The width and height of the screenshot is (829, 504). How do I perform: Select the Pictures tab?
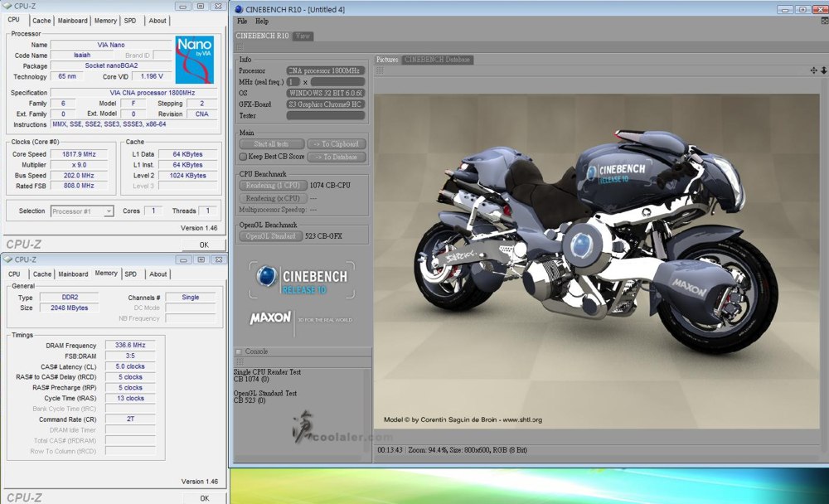(387, 60)
